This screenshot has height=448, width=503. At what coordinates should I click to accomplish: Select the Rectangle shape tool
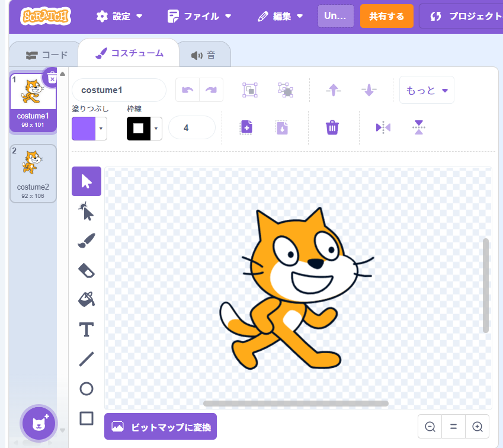click(86, 418)
